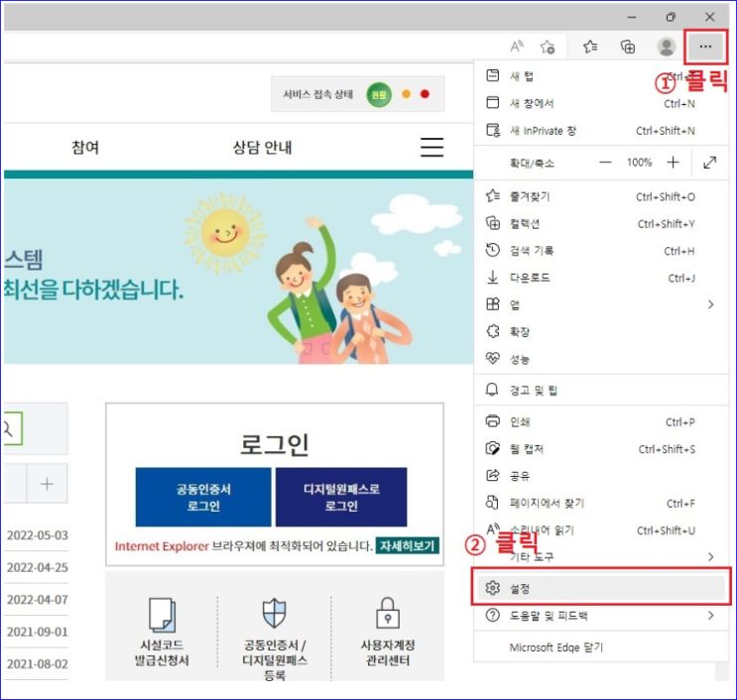Choose 공유 share menu entry
Image resolution: width=737 pixels, height=700 pixels.
[601, 476]
